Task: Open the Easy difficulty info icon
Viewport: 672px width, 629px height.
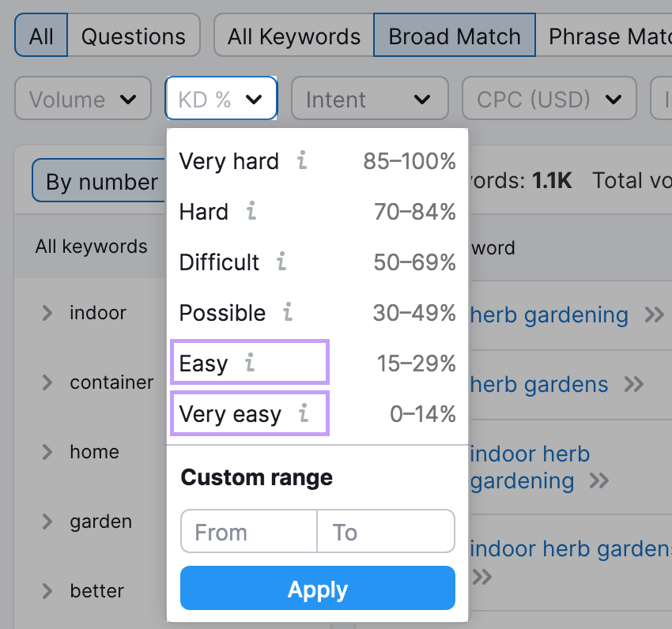Action: point(248,363)
